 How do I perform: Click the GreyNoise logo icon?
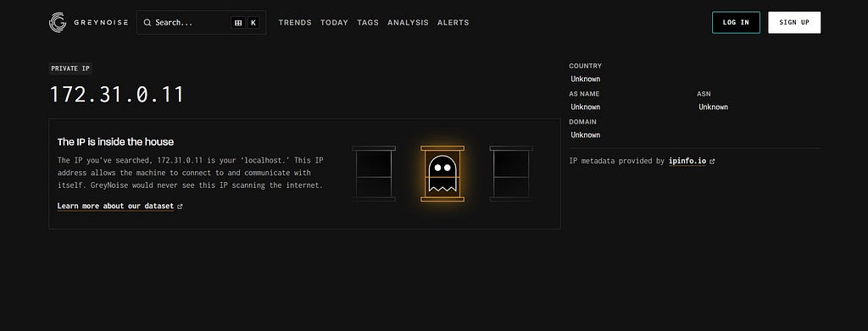point(58,23)
